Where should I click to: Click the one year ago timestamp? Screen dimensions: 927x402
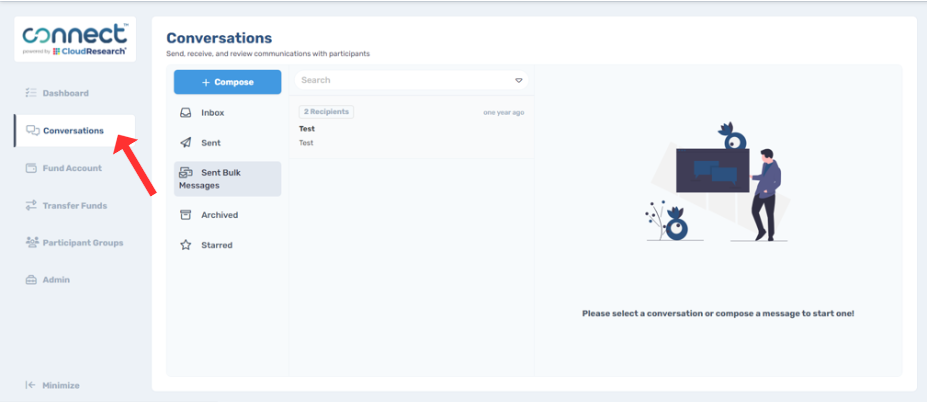pyautogui.click(x=504, y=112)
